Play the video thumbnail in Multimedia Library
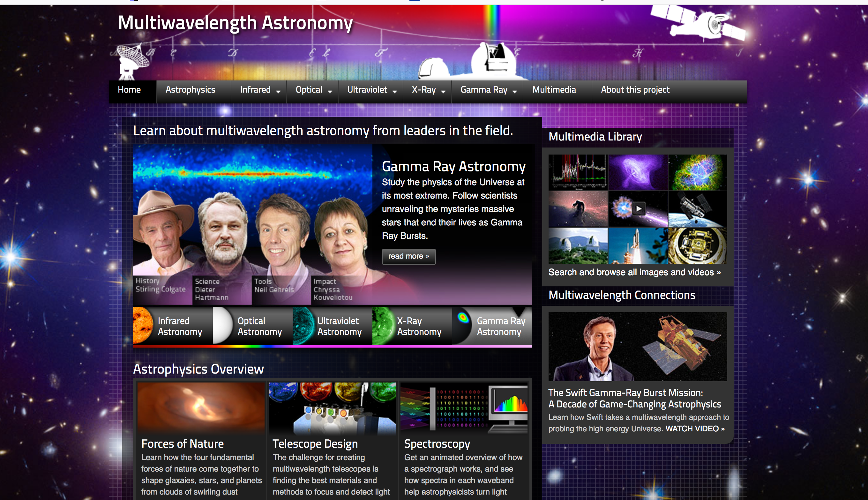This screenshot has width=868, height=500. pos(638,208)
